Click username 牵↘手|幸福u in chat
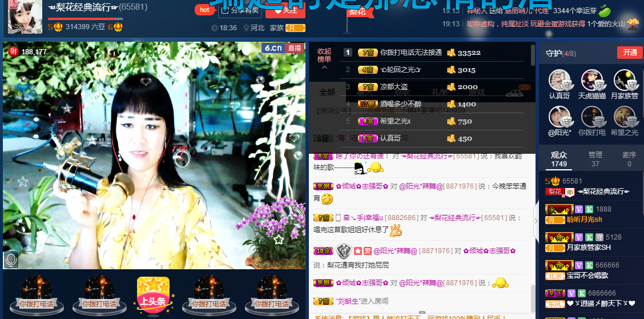644x319 pixels. tap(363, 217)
